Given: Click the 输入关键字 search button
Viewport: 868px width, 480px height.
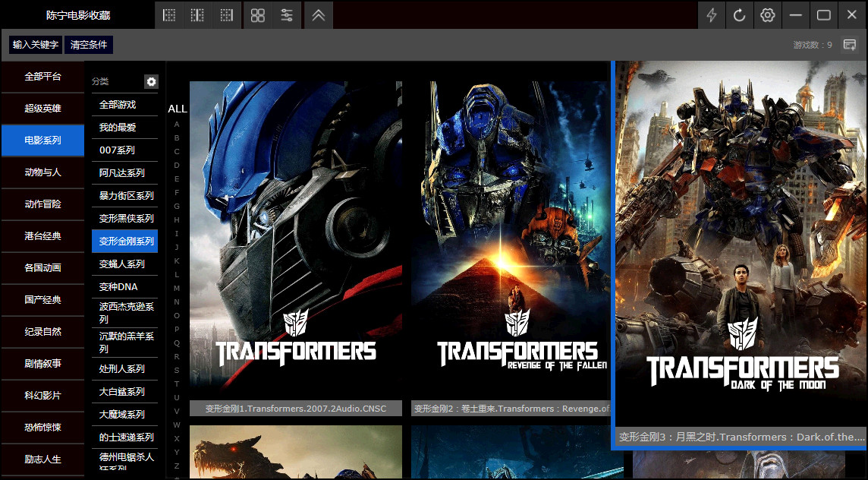Looking at the screenshot, I should (x=36, y=45).
